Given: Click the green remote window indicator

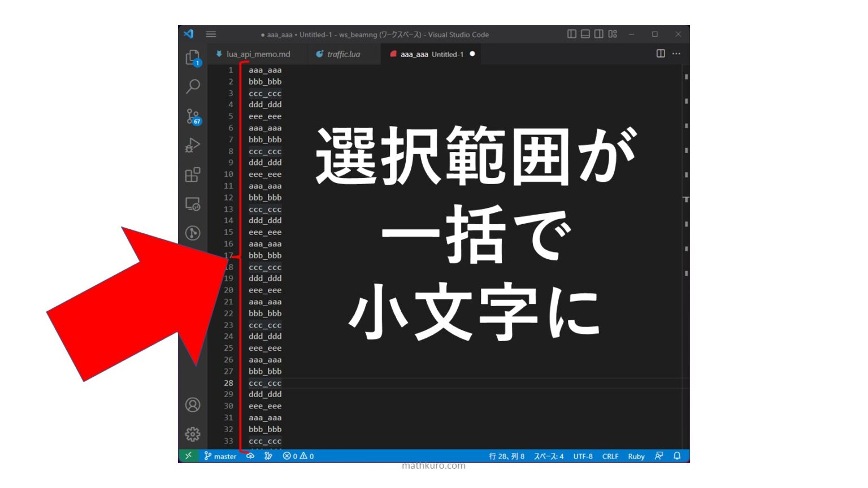Looking at the screenshot, I should 189,456.
